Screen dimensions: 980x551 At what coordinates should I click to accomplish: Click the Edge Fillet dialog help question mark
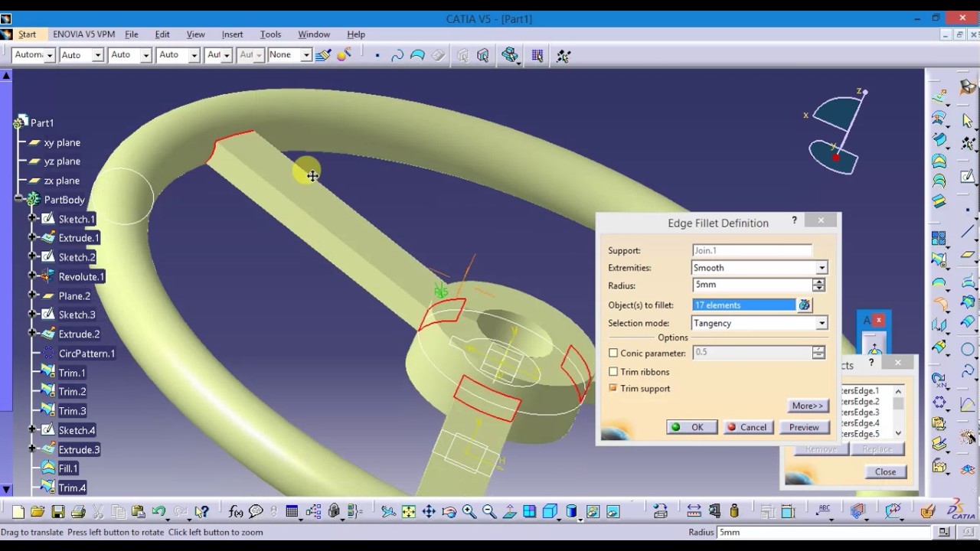click(x=794, y=220)
